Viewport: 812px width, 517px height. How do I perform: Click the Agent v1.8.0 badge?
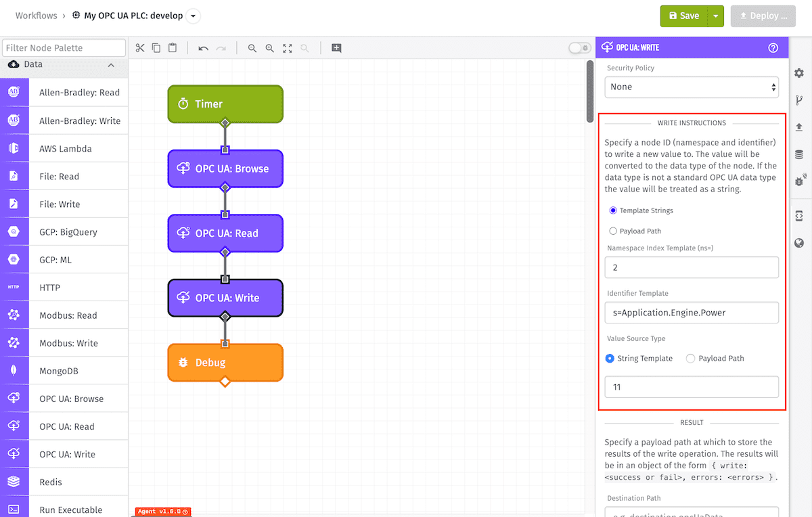click(x=162, y=512)
